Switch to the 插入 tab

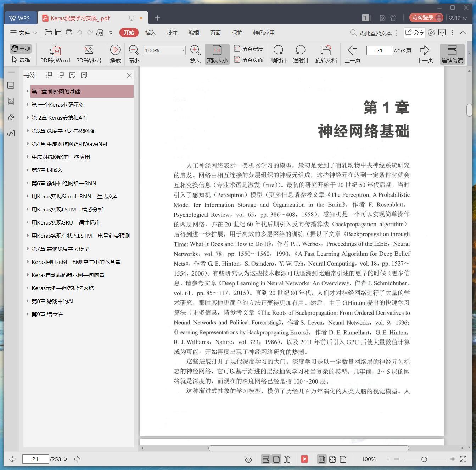pyautogui.click(x=150, y=33)
